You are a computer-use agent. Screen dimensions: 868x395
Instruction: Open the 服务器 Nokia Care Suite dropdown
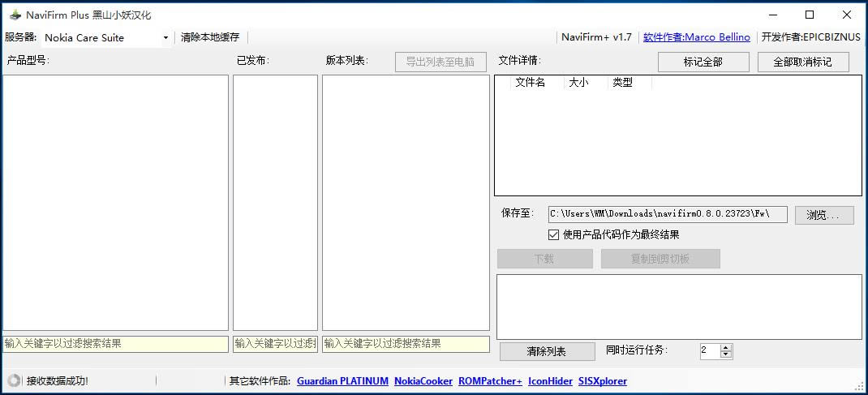[106, 37]
